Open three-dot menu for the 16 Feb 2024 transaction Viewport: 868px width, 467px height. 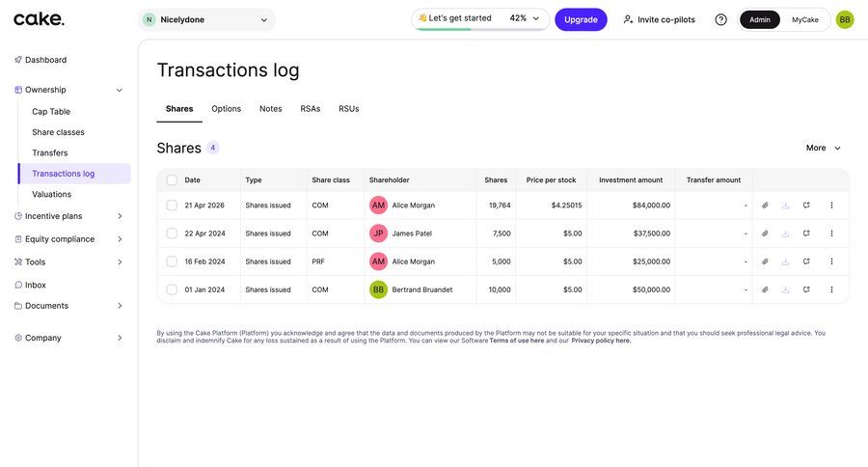(831, 261)
